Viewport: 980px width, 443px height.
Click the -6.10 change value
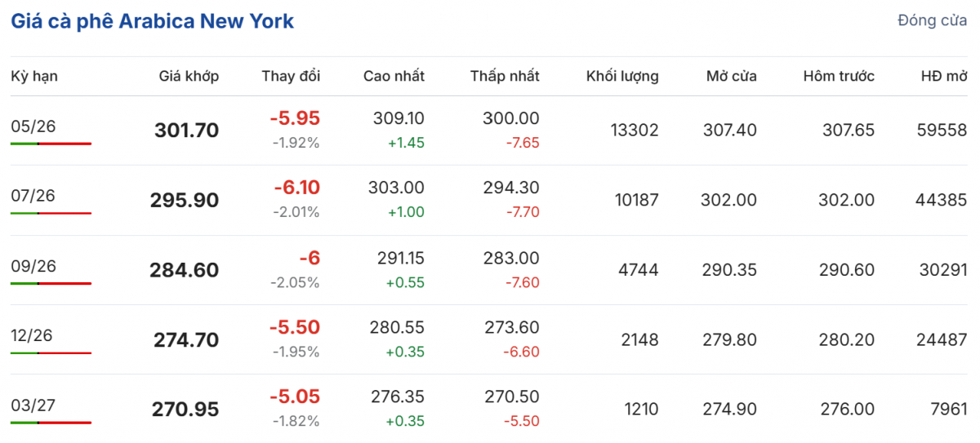[296, 188]
